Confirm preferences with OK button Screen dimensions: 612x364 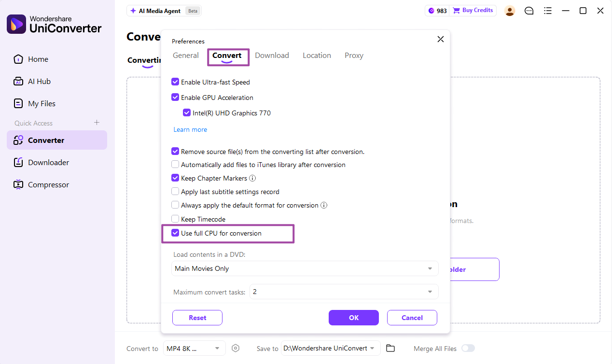click(354, 318)
